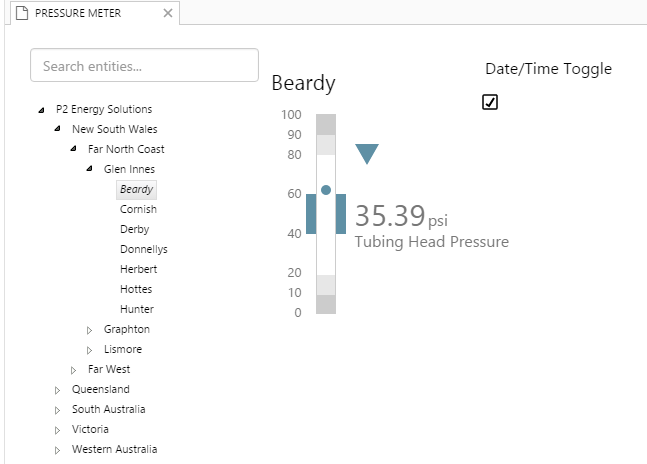Select the Cornish entity

click(138, 209)
